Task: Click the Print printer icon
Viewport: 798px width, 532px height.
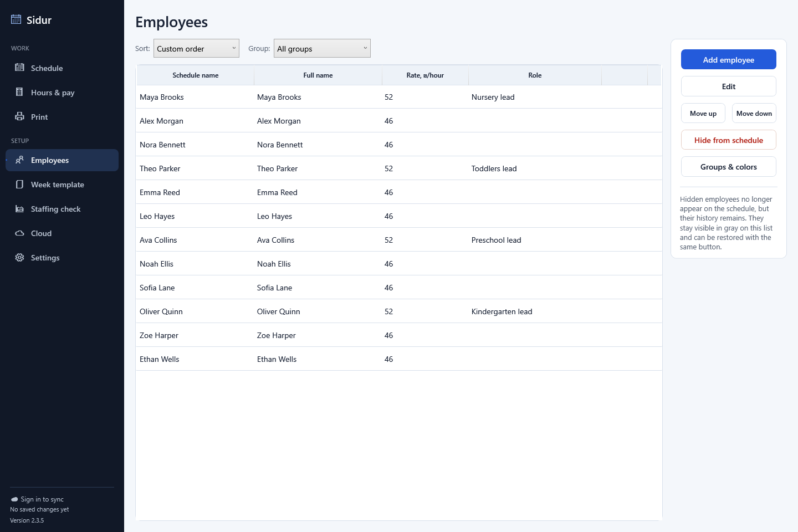Action: (19, 116)
